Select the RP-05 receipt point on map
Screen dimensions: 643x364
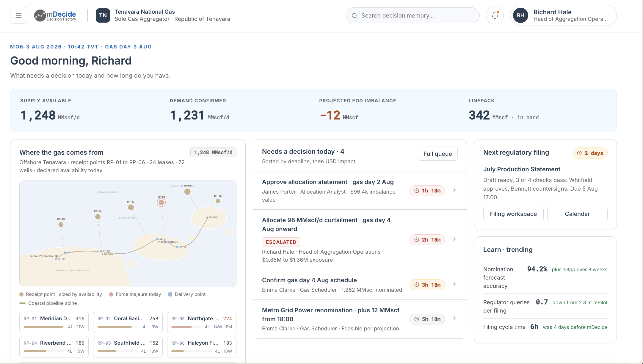61,225
